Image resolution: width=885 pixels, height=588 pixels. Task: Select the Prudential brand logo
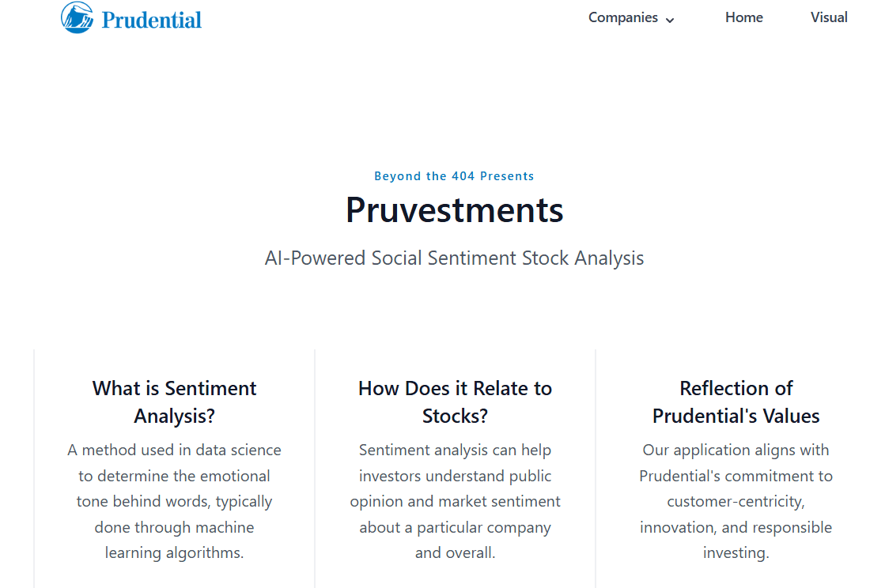point(131,17)
